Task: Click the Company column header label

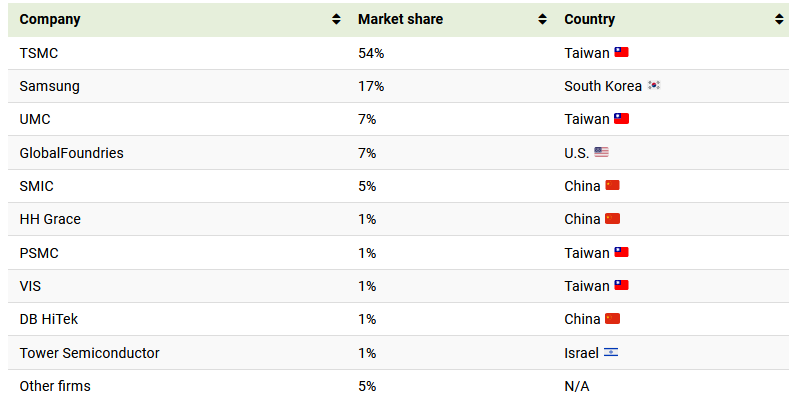Action: pos(50,19)
